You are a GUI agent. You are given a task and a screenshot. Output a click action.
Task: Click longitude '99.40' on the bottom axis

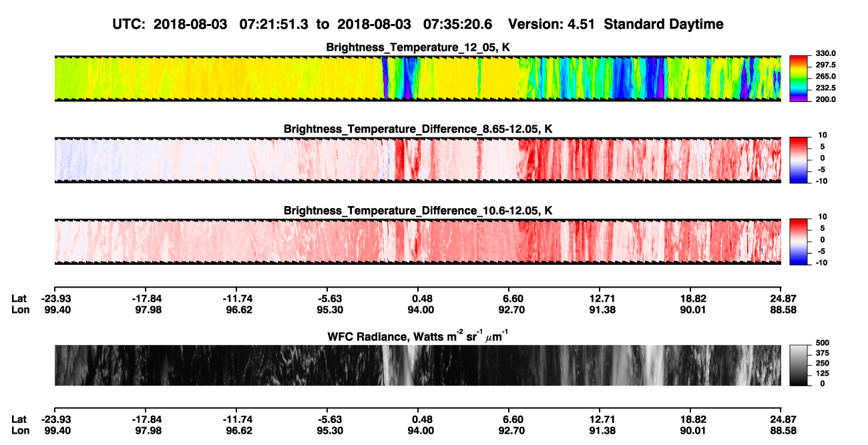pyautogui.click(x=57, y=430)
